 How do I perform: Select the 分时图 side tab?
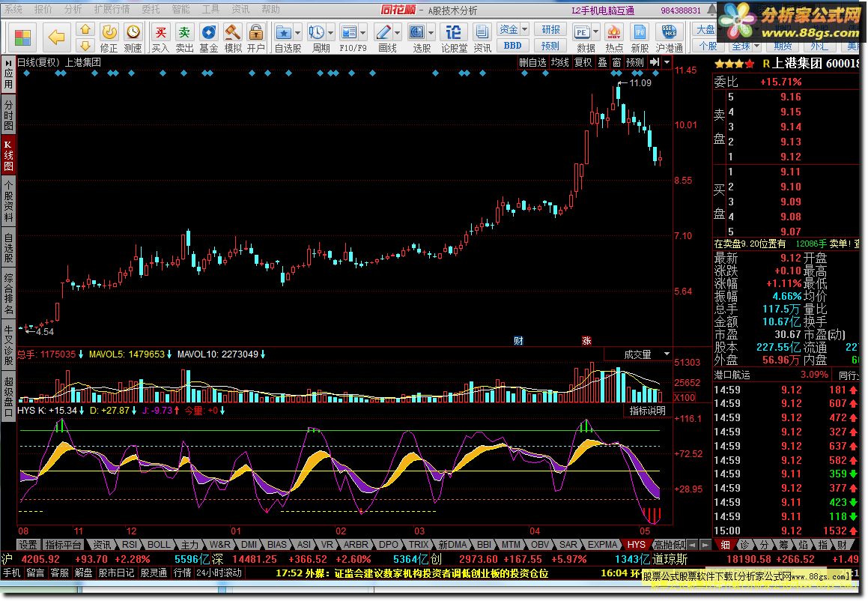pyautogui.click(x=8, y=114)
